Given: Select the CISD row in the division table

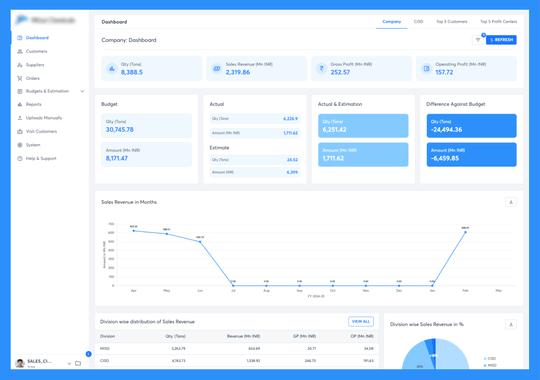Looking at the screenshot, I should coord(237,361).
